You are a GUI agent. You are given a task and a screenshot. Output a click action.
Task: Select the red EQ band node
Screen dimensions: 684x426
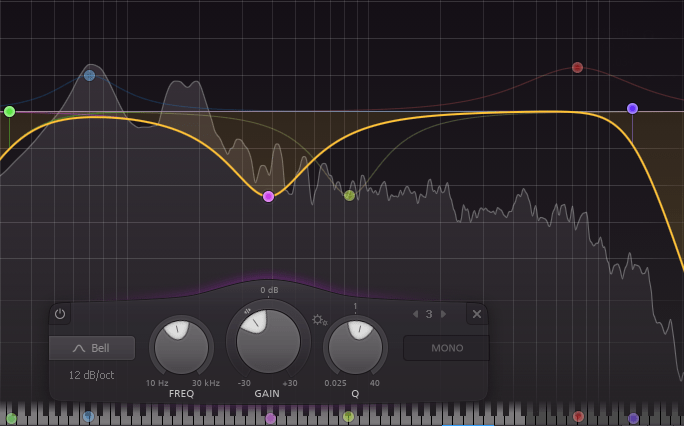(577, 68)
